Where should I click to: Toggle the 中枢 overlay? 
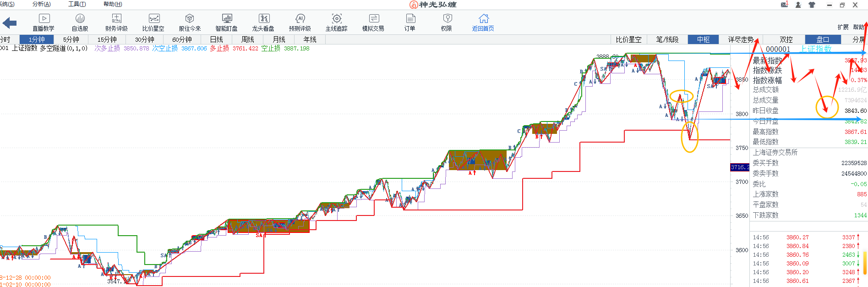pos(703,39)
